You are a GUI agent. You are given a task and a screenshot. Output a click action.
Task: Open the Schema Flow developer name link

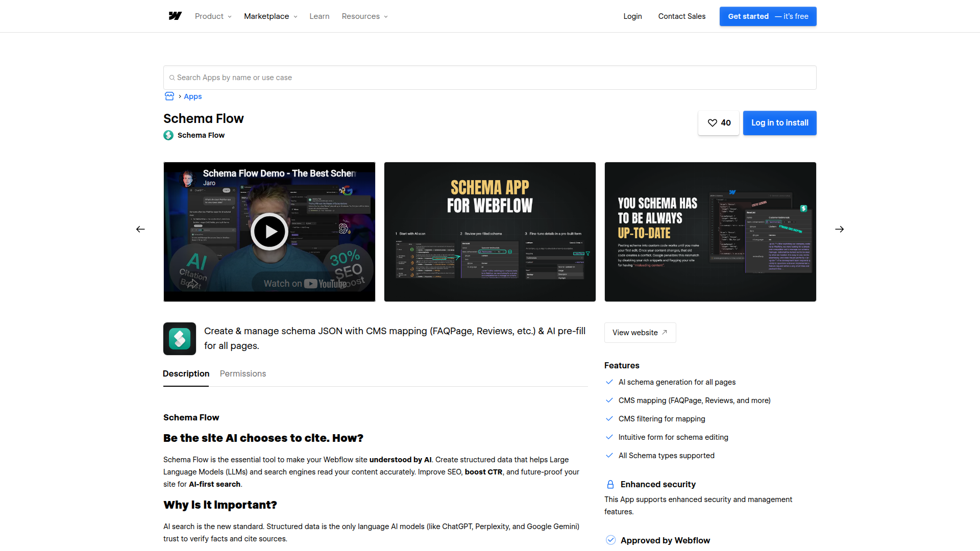(201, 135)
